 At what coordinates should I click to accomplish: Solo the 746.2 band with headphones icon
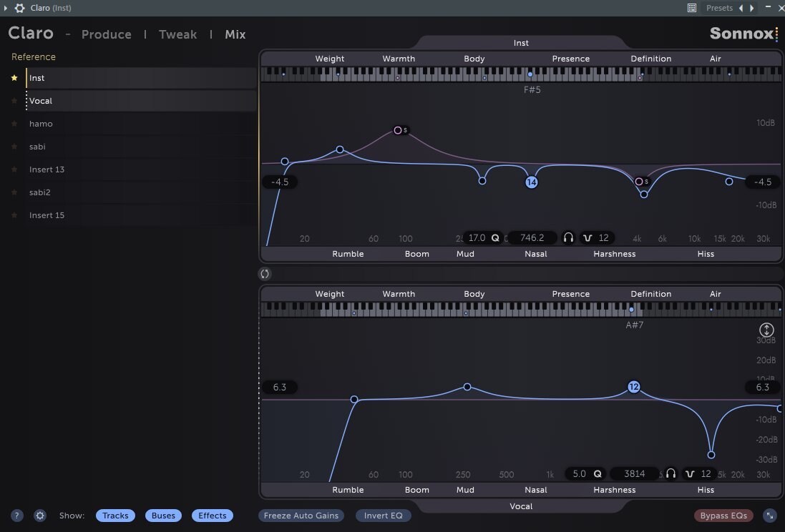point(568,237)
